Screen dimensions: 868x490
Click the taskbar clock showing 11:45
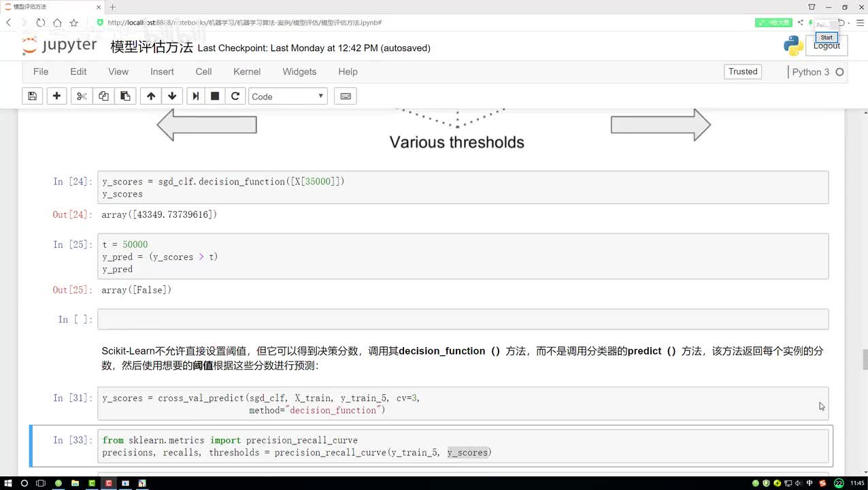coord(857,483)
